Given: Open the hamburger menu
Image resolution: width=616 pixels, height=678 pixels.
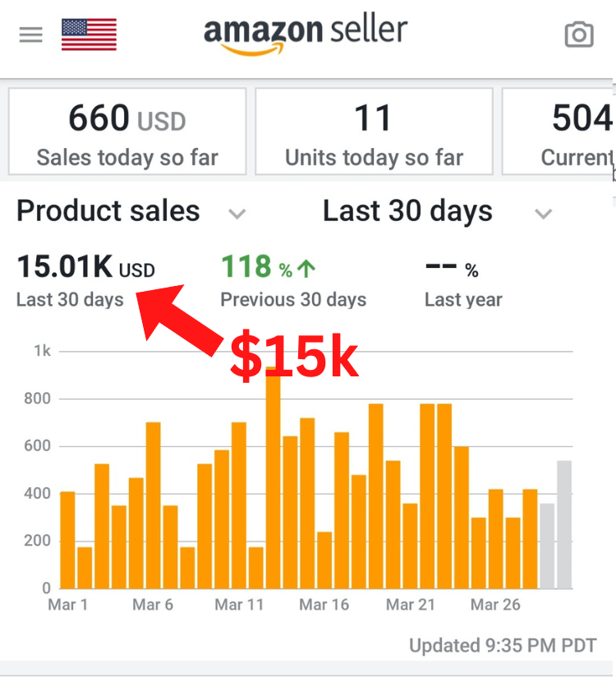Looking at the screenshot, I should coord(30,35).
